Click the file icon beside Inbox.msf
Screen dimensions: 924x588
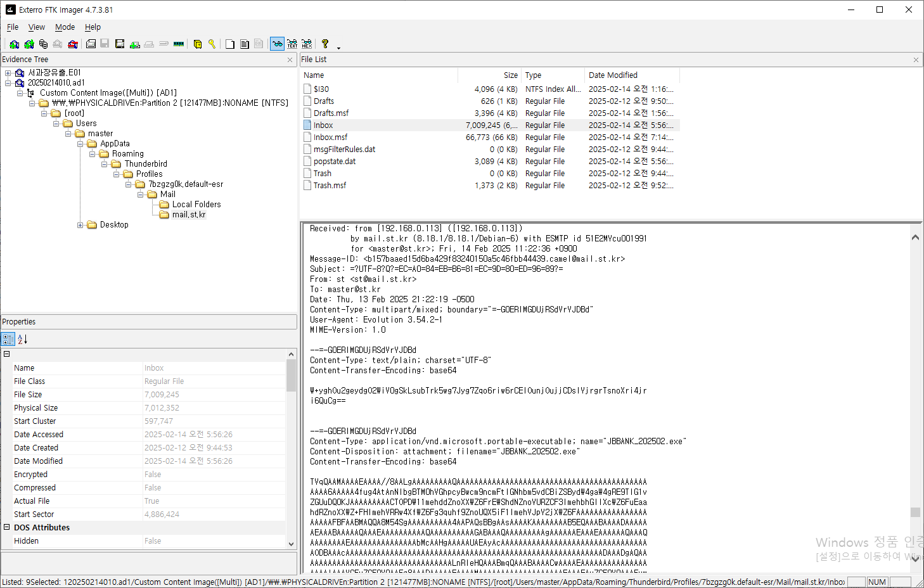click(x=307, y=137)
